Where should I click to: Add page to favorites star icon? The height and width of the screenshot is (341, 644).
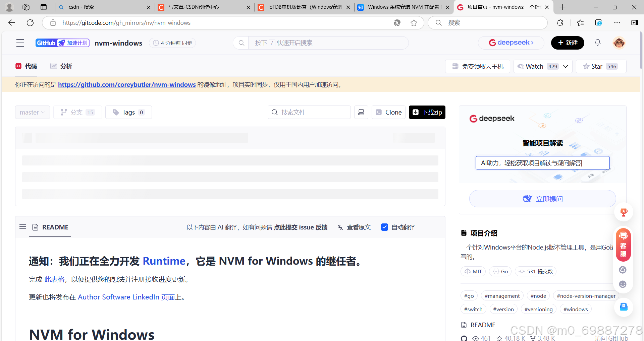coord(414,22)
